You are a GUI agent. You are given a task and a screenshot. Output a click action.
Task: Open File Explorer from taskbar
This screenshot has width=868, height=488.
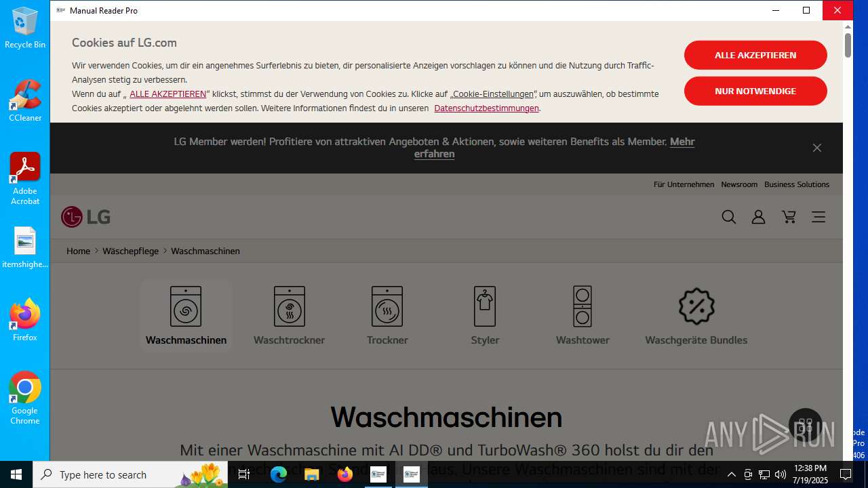(x=311, y=474)
